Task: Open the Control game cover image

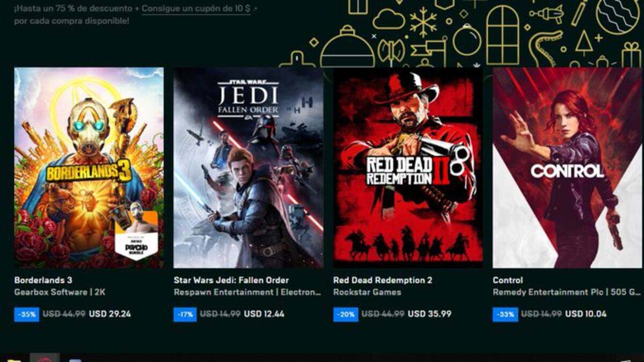Action: point(567,168)
